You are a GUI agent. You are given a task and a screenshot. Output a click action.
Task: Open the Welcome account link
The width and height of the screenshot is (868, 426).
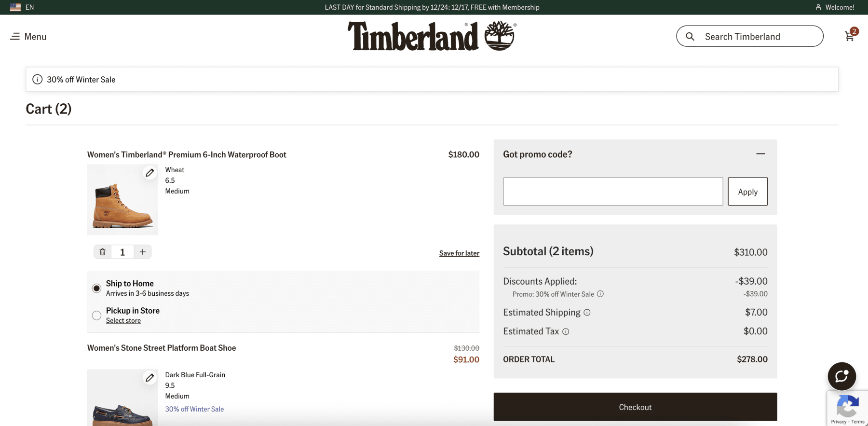click(835, 7)
